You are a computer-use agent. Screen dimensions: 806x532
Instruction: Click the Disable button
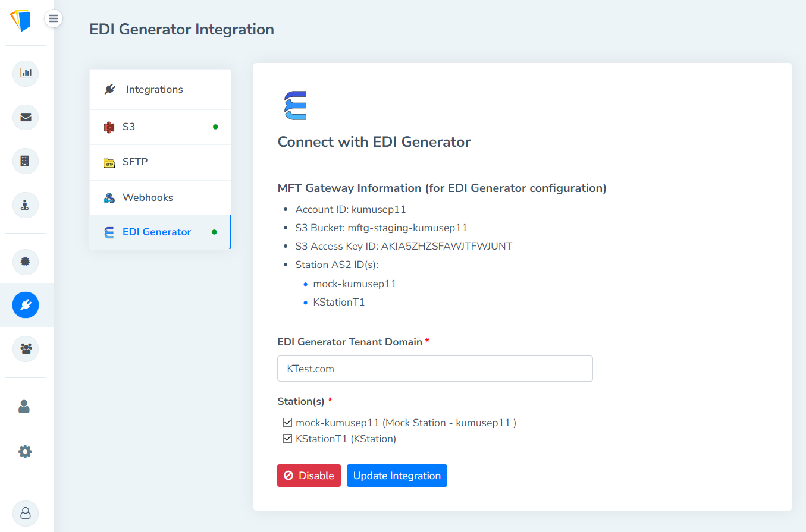pyautogui.click(x=309, y=476)
